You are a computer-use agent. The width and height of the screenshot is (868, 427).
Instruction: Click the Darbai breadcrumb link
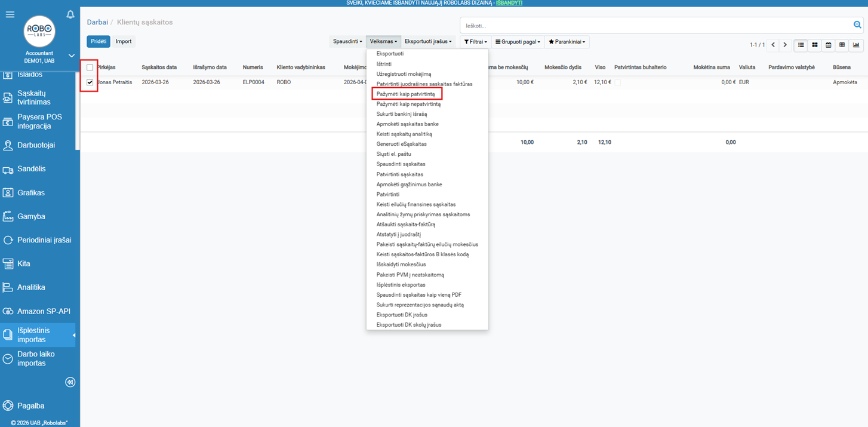point(97,22)
